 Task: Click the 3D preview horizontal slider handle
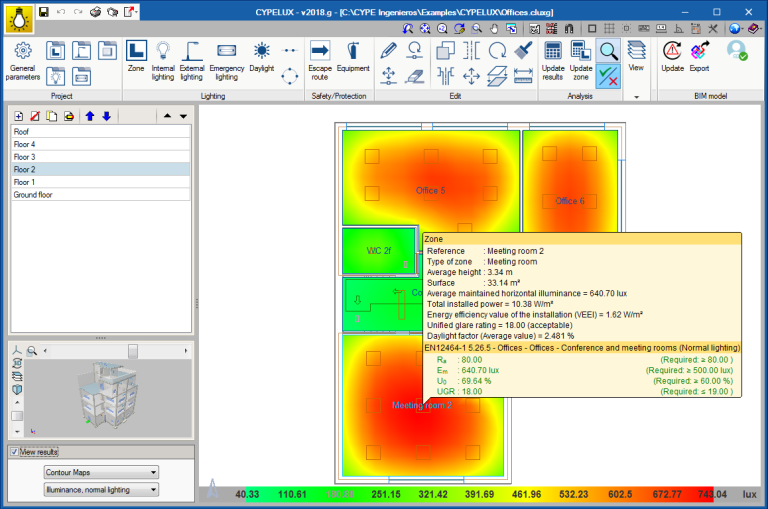click(x=132, y=351)
